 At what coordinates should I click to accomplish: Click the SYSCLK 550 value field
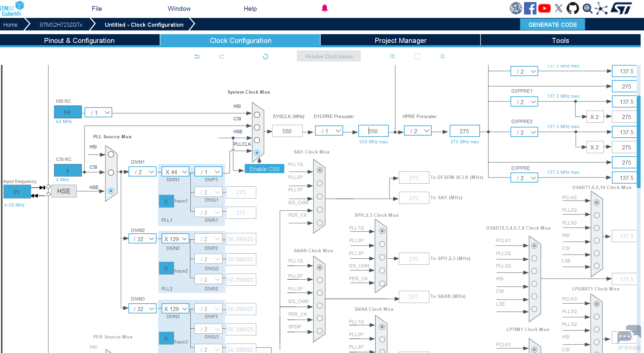point(287,131)
